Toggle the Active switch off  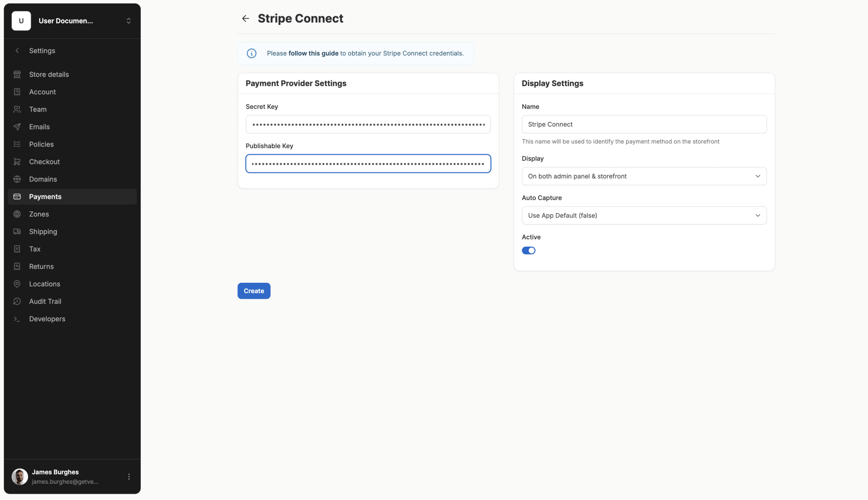528,251
